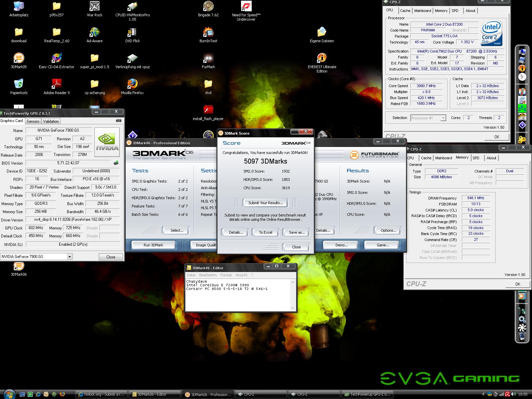The image size is (532, 399).
Task: Click taskbar clock showing 18:55
Action: point(523,394)
